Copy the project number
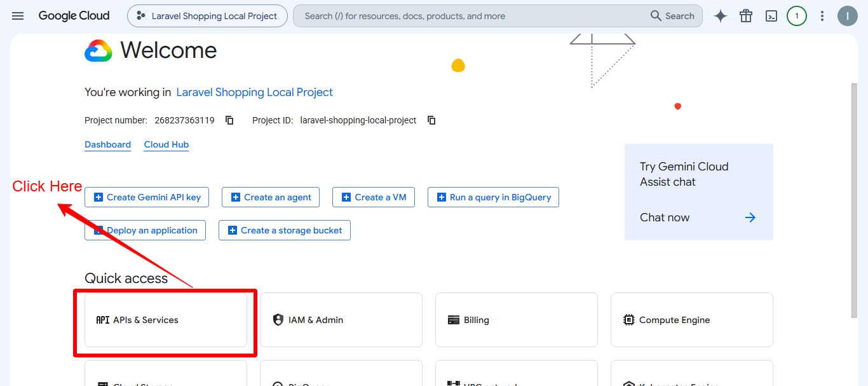The height and width of the screenshot is (386, 868). 229,120
